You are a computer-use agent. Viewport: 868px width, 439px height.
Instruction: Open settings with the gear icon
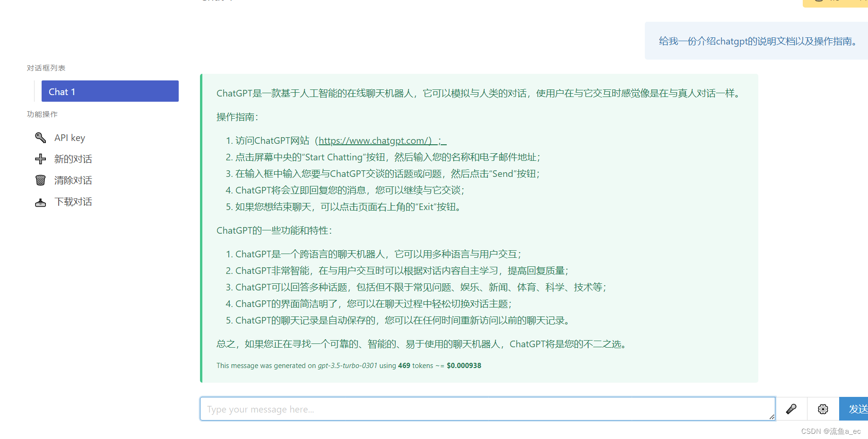click(823, 409)
